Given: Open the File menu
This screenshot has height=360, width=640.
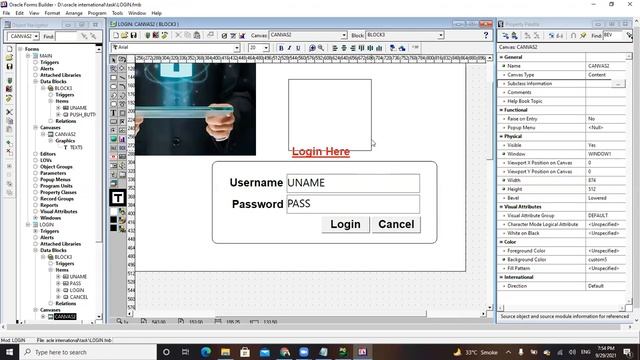Looking at the screenshot, I should [x=6, y=13].
